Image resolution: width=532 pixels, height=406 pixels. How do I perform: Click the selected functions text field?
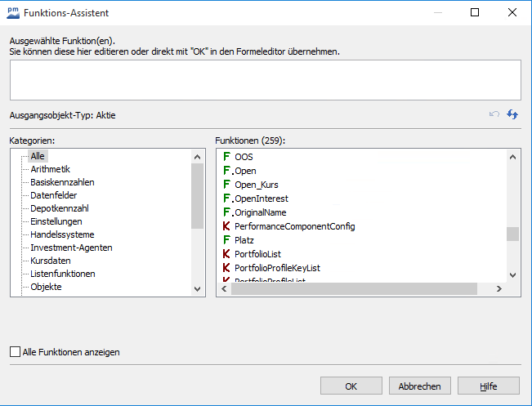(265, 80)
